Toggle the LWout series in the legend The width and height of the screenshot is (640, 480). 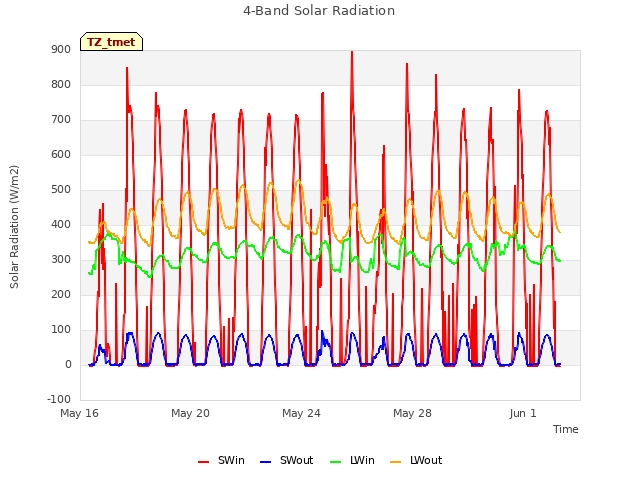416,460
